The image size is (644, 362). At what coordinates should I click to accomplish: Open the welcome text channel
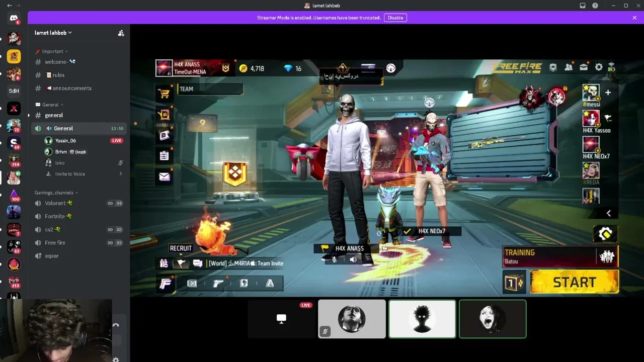click(78, 62)
